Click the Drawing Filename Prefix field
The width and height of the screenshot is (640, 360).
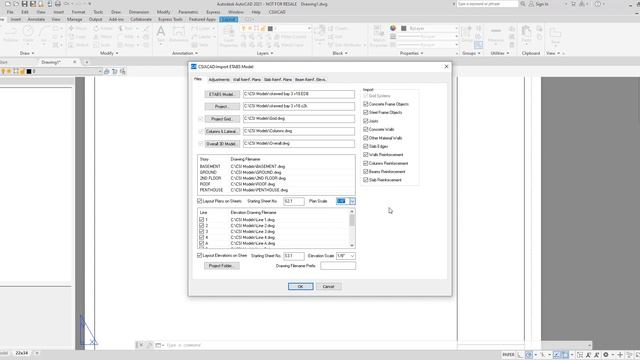pyautogui.click(x=338, y=266)
